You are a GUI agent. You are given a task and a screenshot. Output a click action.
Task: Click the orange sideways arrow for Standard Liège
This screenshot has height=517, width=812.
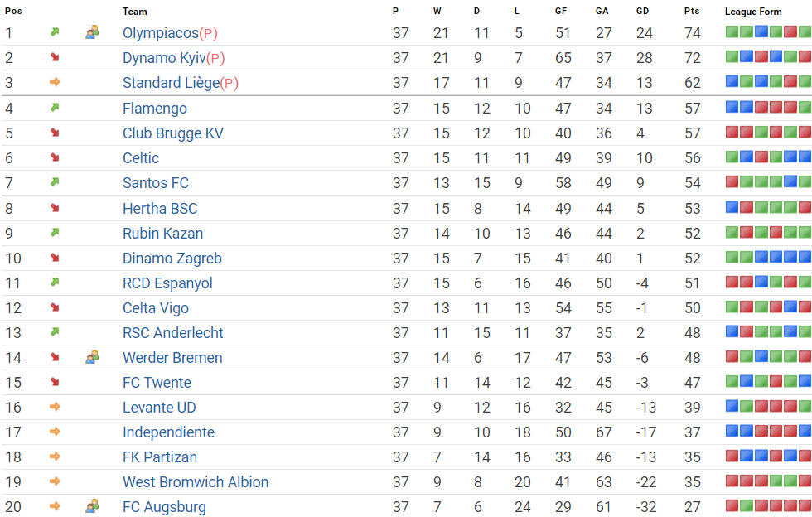(55, 82)
